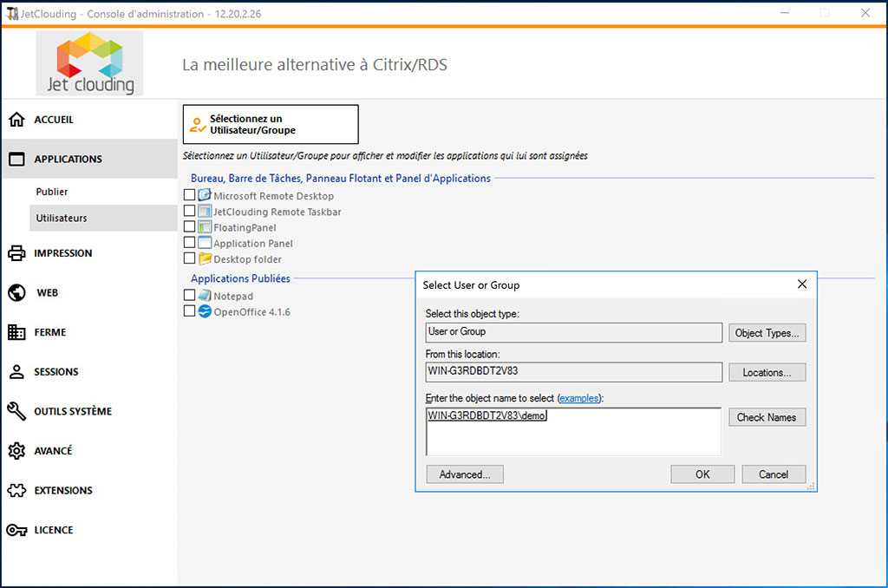This screenshot has height=588, width=888.
Task: Open the Sessions person icon
Action: tap(16, 372)
